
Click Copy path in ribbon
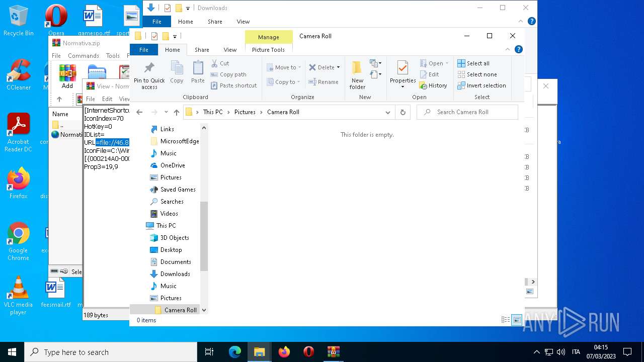pyautogui.click(x=228, y=74)
